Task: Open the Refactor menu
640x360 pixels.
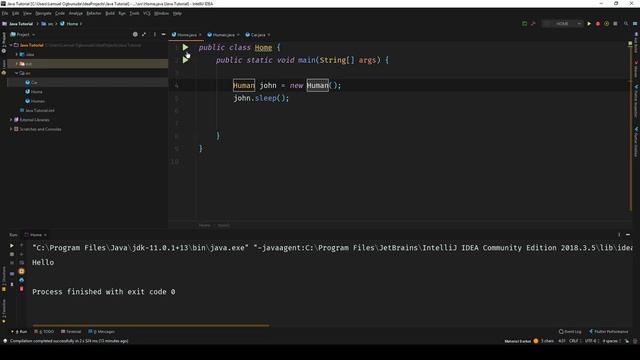Action: tap(93, 13)
